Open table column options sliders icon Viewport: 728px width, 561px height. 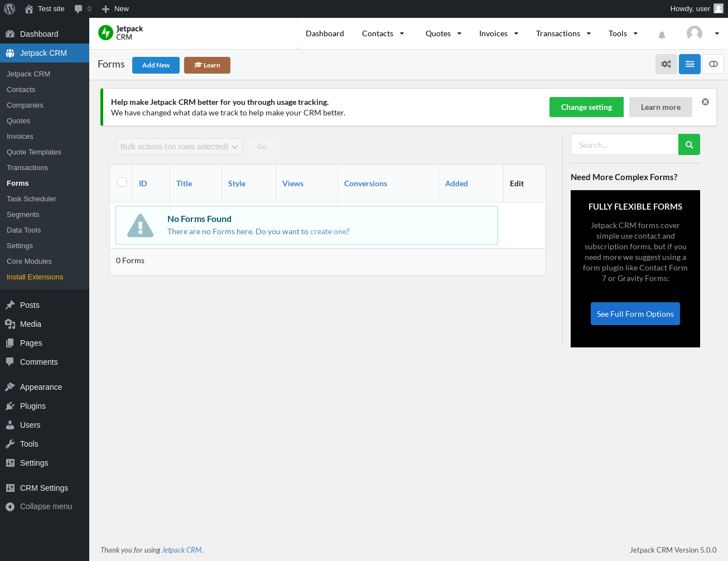[690, 64]
